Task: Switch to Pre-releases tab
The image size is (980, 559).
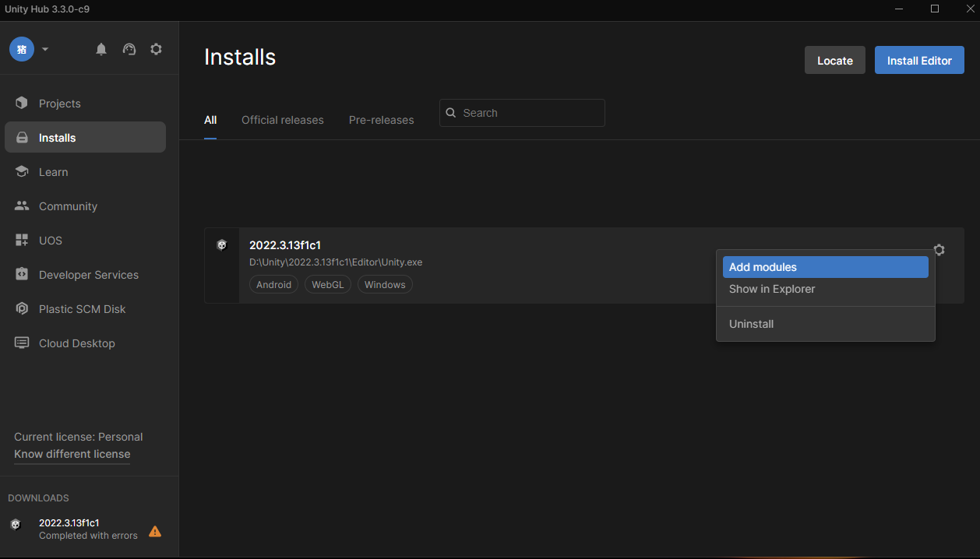Action: 382,120
